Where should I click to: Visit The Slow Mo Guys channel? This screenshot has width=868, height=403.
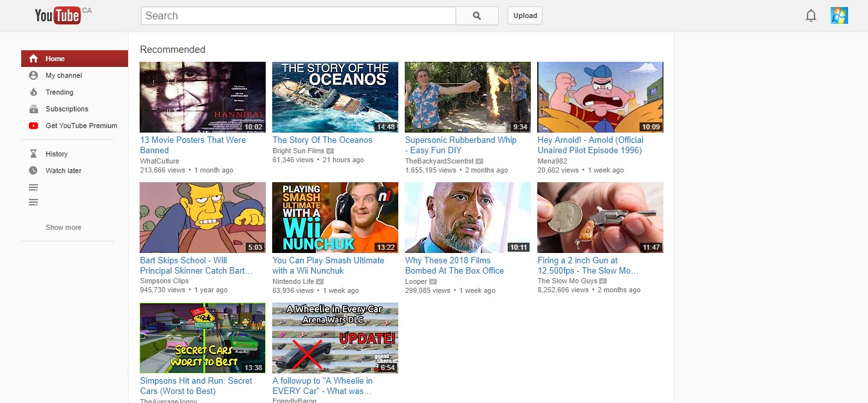point(568,281)
